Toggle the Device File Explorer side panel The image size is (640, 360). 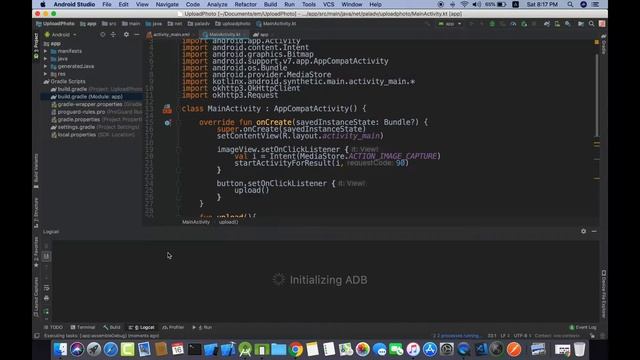pos(604,294)
